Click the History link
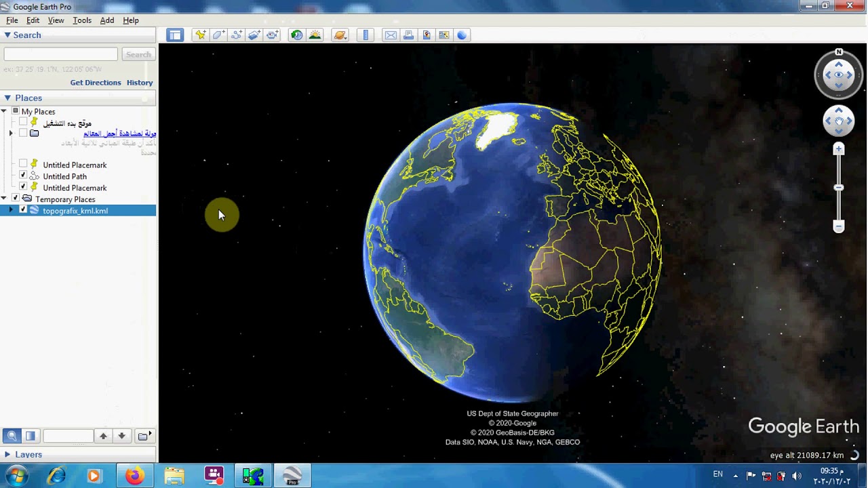The height and width of the screenshot is (488, 868). click(x=140, y=83)
